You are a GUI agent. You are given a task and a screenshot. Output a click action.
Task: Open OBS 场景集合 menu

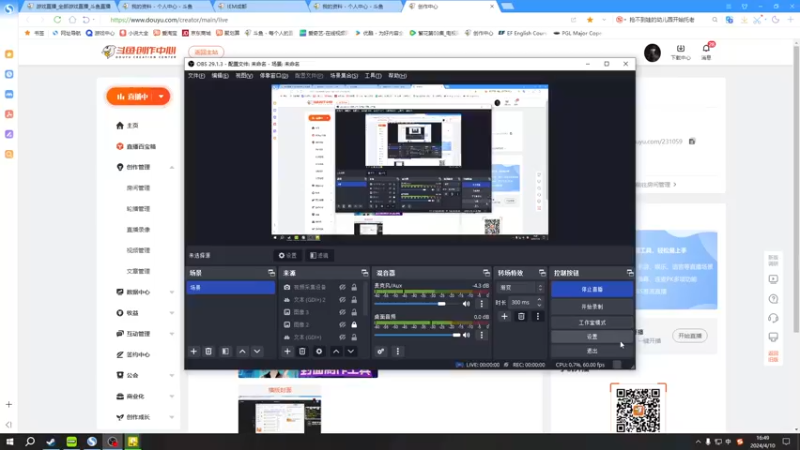(x=343, y=76)
